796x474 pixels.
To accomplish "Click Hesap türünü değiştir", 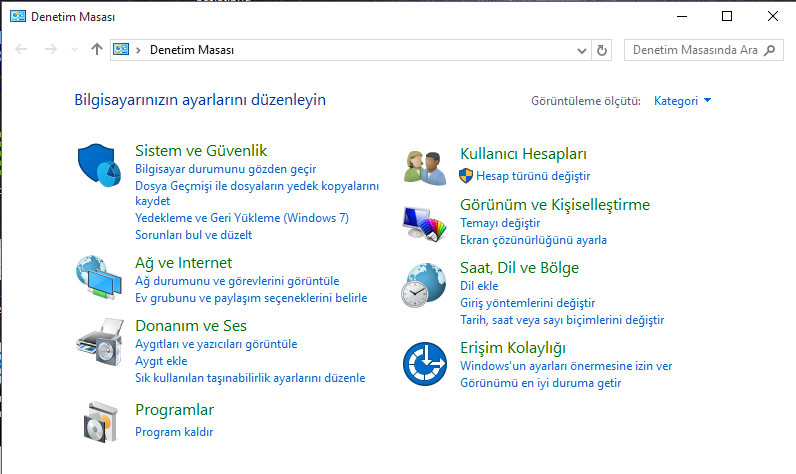I will point(533,176).
